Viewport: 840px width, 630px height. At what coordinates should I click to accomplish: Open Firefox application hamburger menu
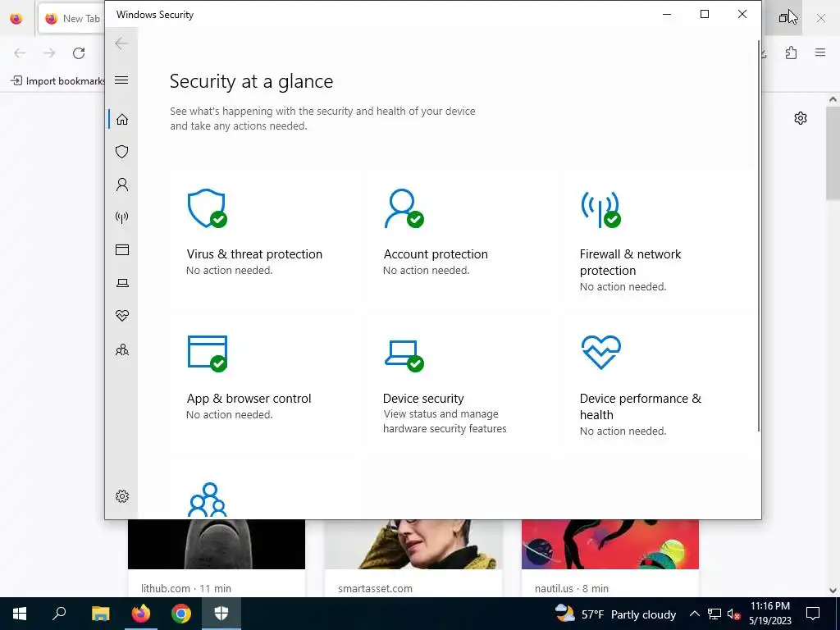coord(820,52)
